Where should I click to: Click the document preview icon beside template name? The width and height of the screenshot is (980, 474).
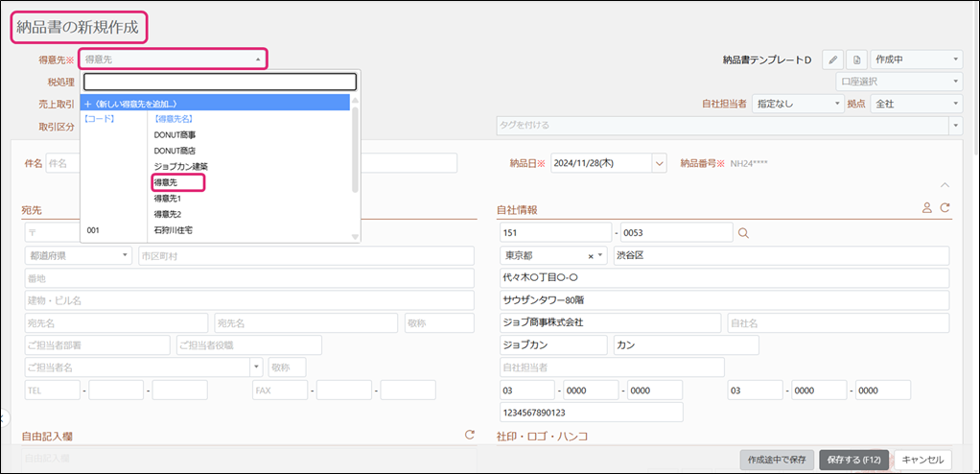click(x=857, y=59)
